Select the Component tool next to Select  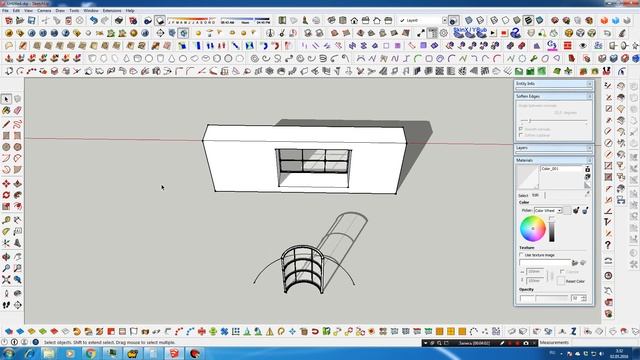[x=18, y=99]
